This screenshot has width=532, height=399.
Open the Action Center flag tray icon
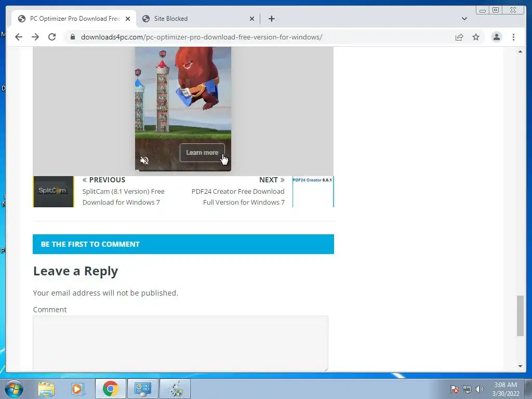click(455, 389)
